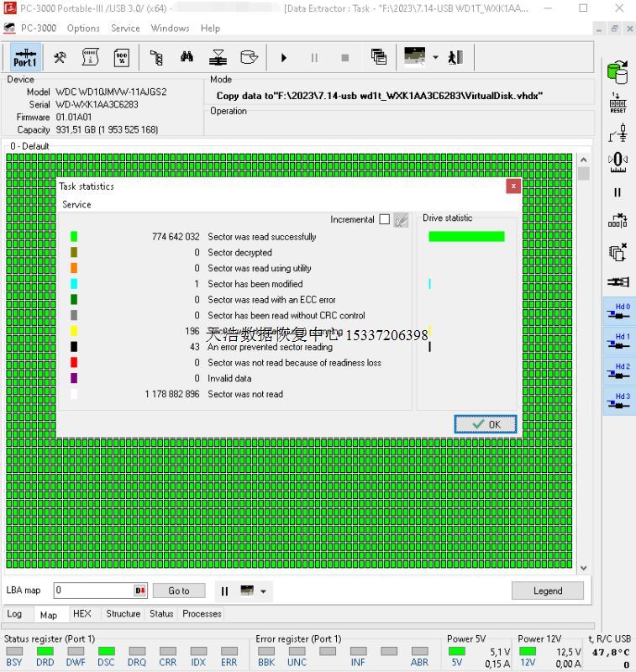
Task: Open the Service menu in Task statistics
Action: [76, 204]
